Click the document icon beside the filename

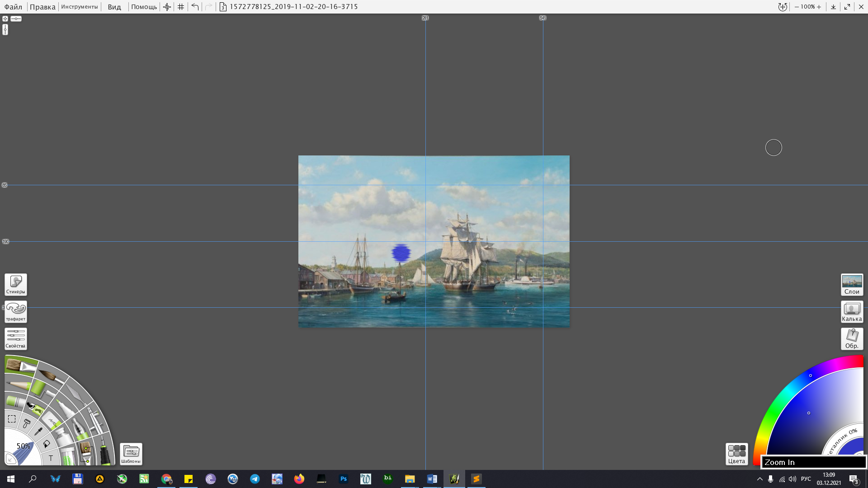(223, 7)
